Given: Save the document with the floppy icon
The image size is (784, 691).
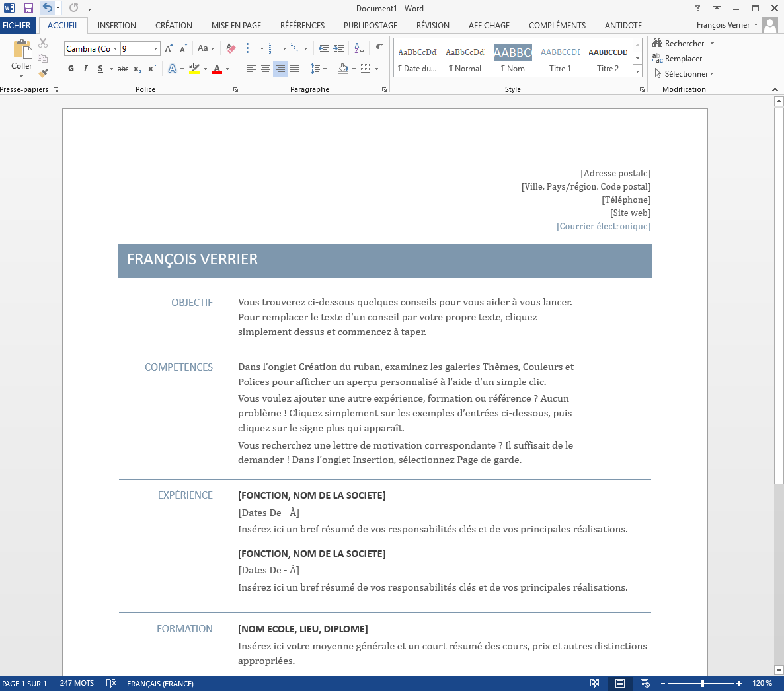Looking at the screenshot, I should [28, 8].
